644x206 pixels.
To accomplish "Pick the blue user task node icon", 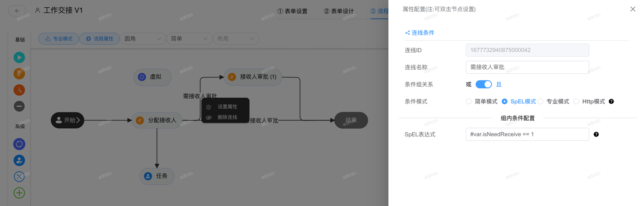I will click(x=19, y=160).
